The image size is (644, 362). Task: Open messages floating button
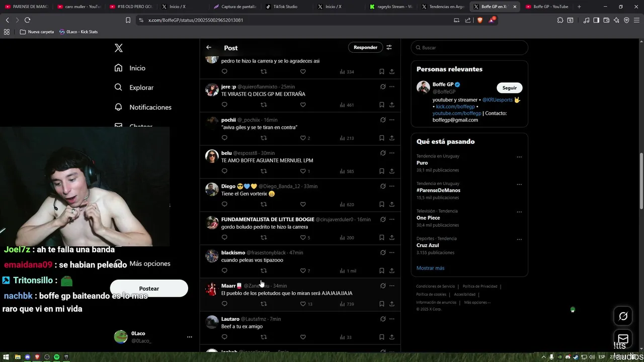pyautogui.click(x=623, y=339)
